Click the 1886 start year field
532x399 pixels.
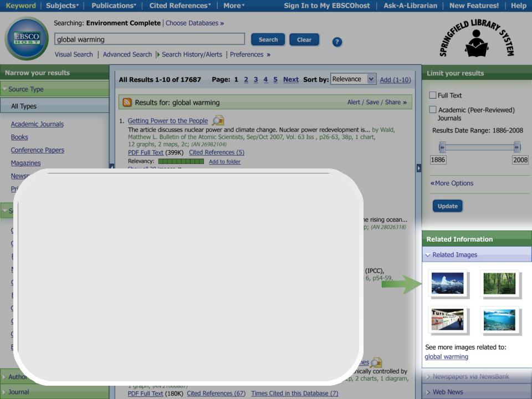(438, 160)
